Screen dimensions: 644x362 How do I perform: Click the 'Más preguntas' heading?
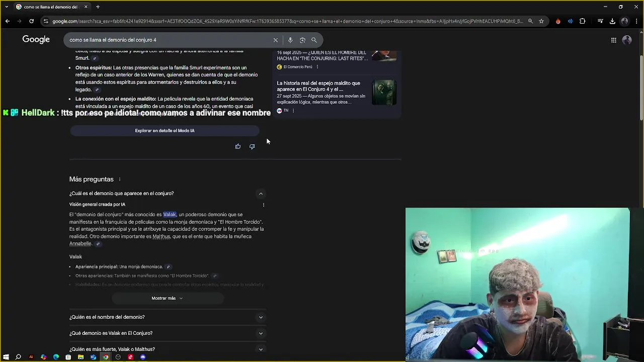pos(92,179)
